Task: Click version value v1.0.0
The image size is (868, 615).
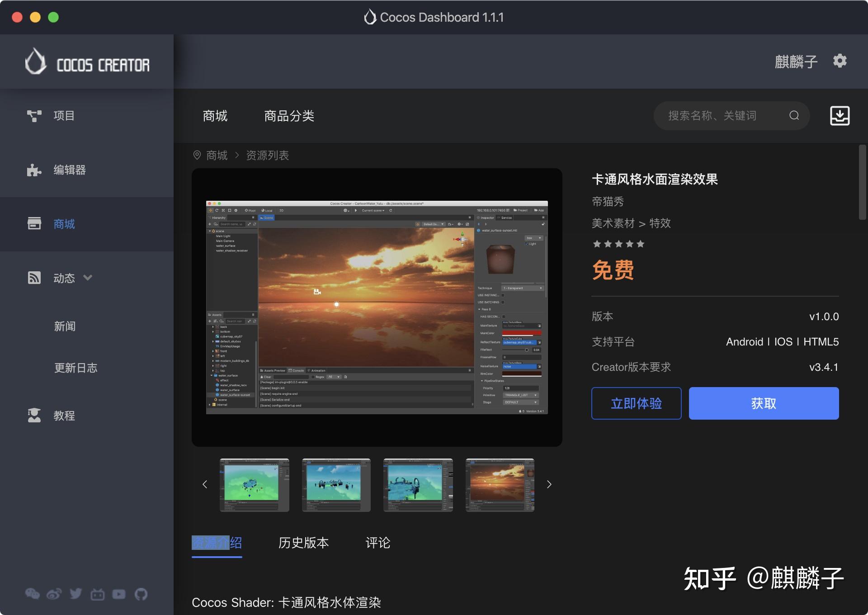Action: 824,317
